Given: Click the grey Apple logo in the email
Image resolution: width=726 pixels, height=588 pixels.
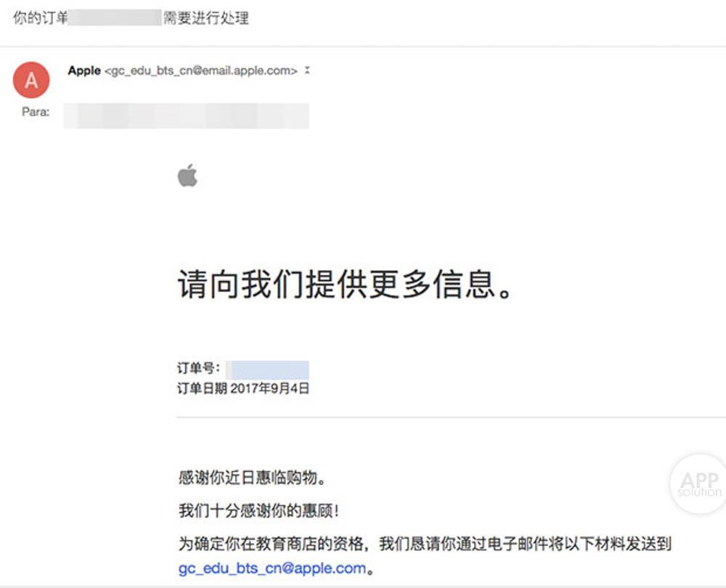Looking at the screenshot, I should tap(187, 175).
